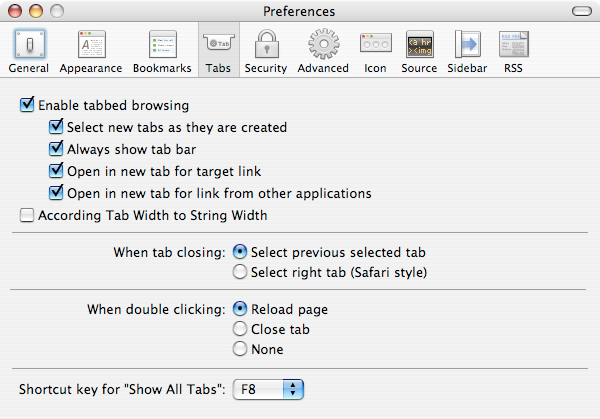Open the Appearance preferences pane

click(x=91, y=50)
